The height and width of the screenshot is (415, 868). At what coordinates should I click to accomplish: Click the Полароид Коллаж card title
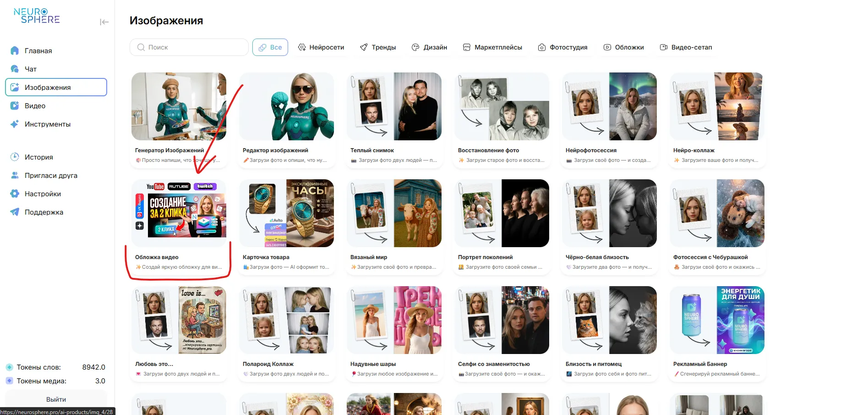pyautogui.click(x=268, y=364)
